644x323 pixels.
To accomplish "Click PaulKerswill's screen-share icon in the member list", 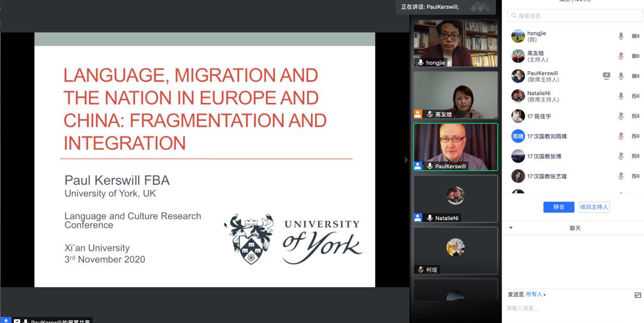I will [606, 76].
